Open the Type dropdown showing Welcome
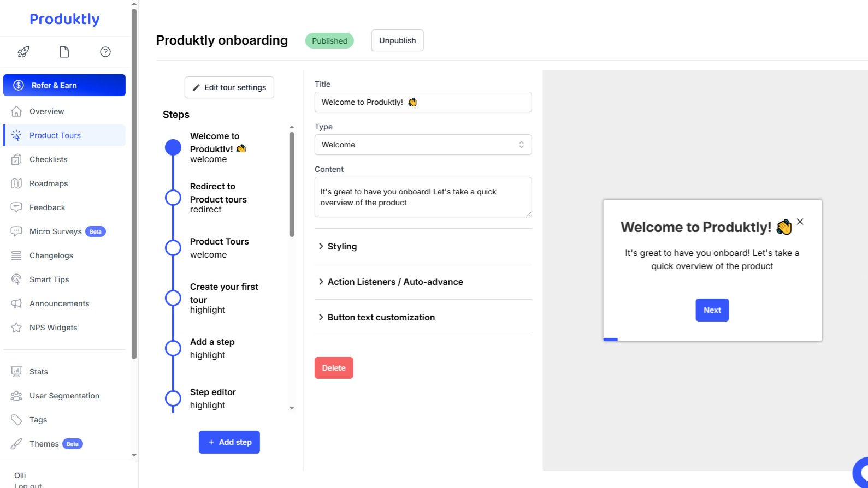The image size is (868, 488). pos(423,145)
